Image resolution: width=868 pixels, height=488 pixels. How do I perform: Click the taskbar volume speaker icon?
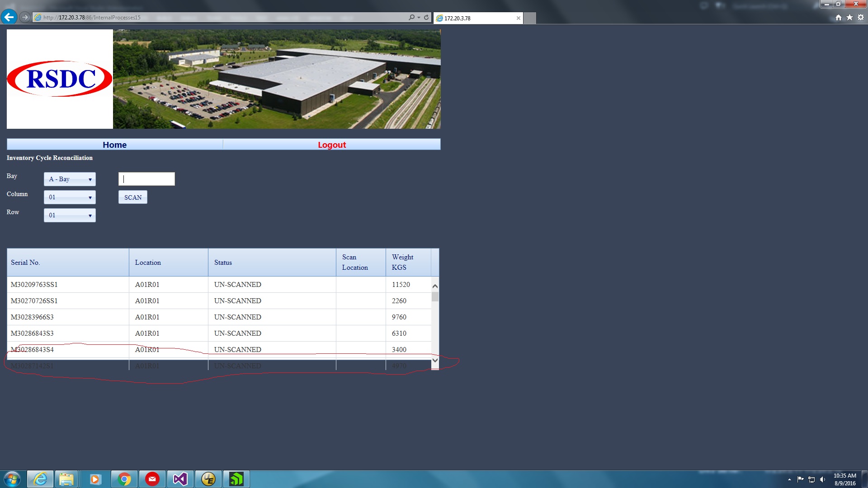click(822, 479)
